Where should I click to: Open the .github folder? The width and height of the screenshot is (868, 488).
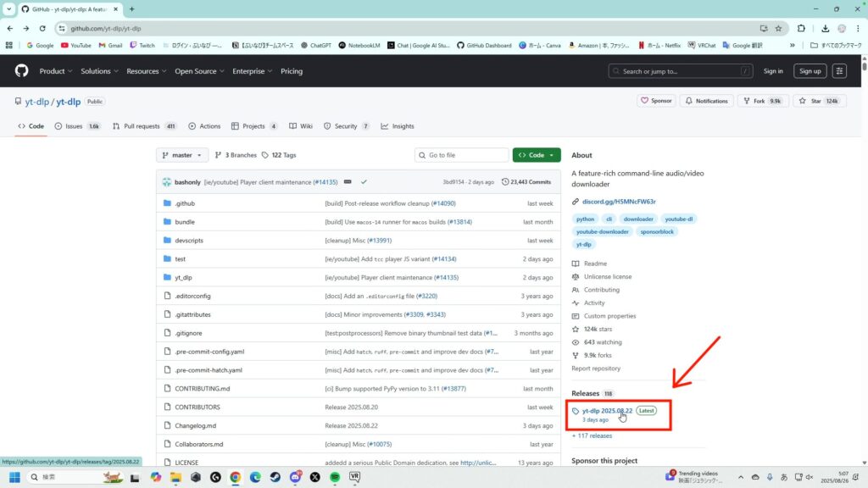185,203
